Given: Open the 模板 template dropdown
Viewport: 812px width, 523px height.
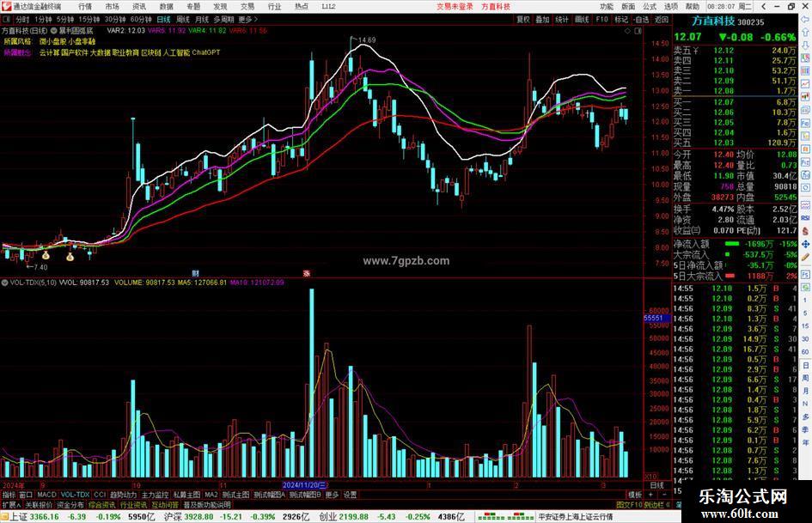Looking at the screenshot, I should (x=635, y=495).
